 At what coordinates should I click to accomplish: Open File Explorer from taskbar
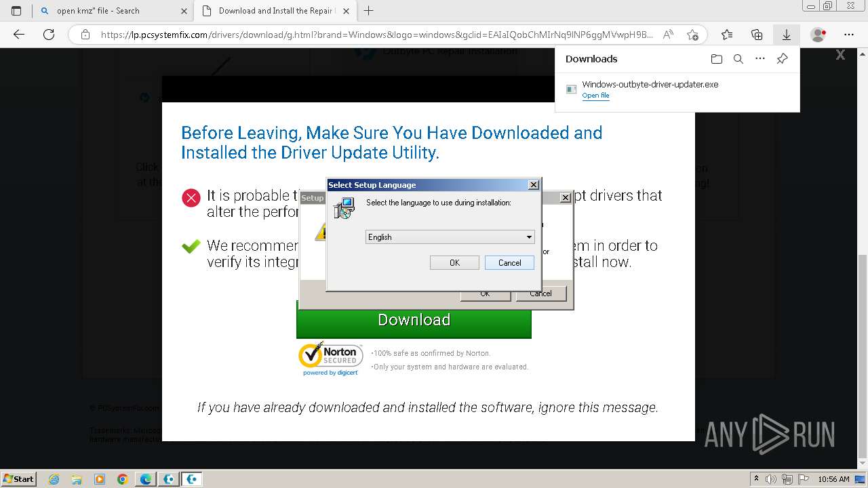(x=77, y=479)
